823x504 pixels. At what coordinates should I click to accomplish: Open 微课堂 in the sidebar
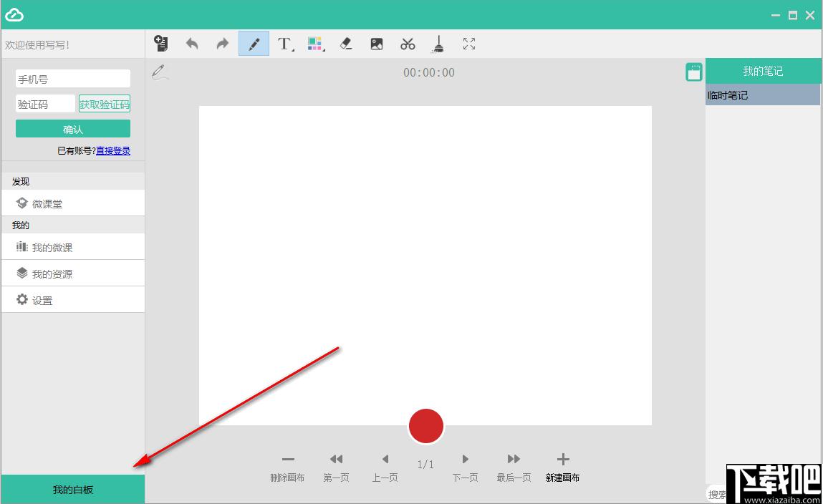(73, 203)
